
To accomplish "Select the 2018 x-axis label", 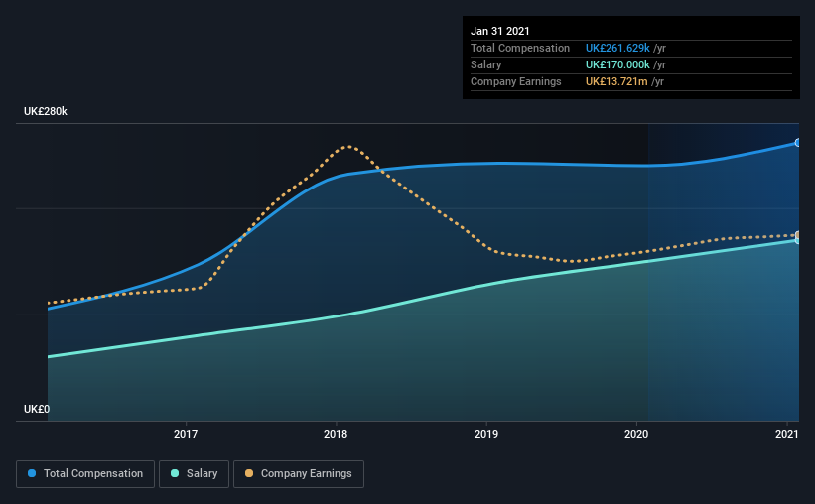I will (336, 434).
